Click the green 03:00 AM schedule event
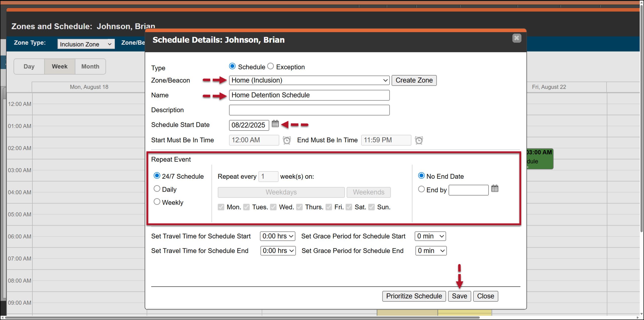 (x=540, y=158)
